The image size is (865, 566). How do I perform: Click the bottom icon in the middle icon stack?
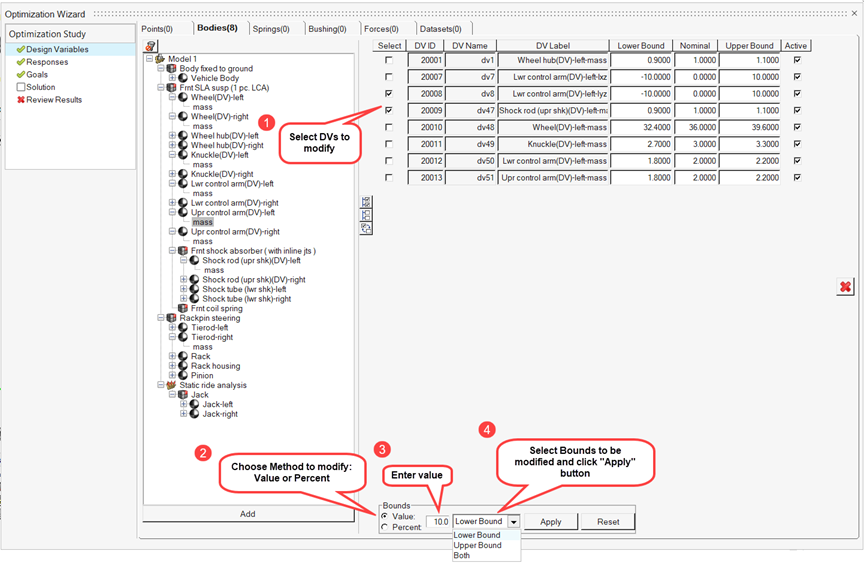pos(366,228)
